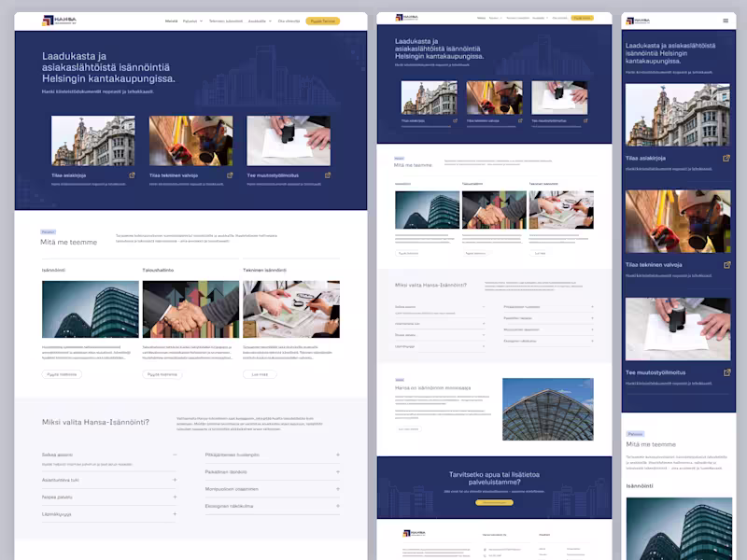
Task: Click the Palvelut label in the desktop navigation
Action: click(x=190, y=21)
